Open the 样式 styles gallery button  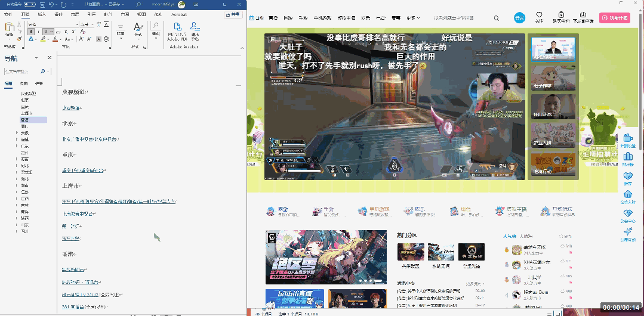pyautogui.click(x=138, y=31)
